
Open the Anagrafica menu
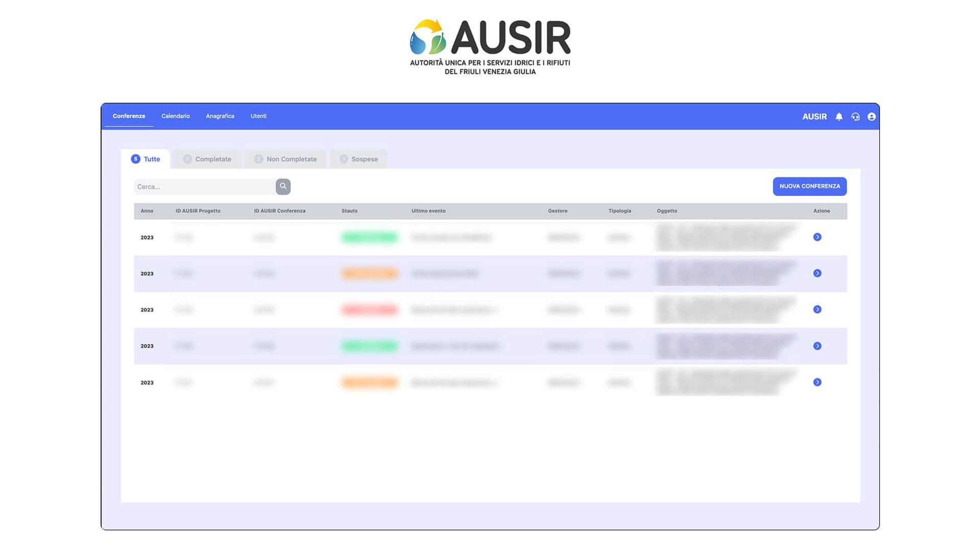(220, 116)
